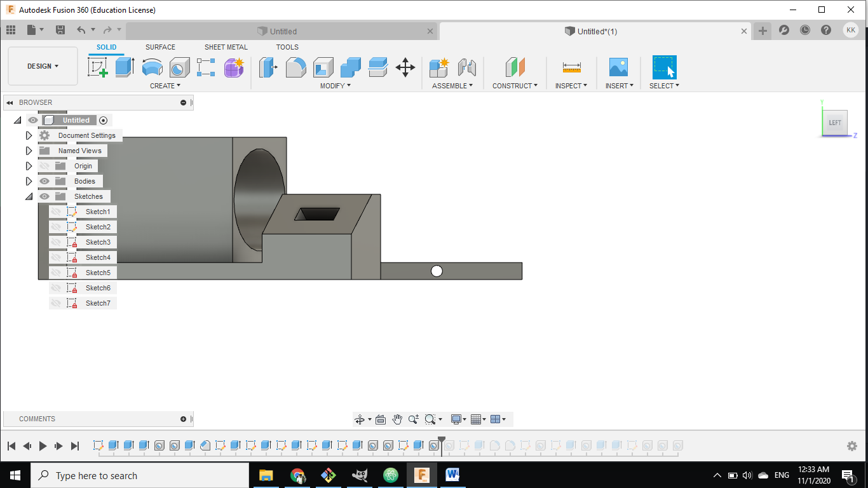Screen dimensions: 868x488
Task: Switch to the SHEET METAL tab
Action: [226, 47]
